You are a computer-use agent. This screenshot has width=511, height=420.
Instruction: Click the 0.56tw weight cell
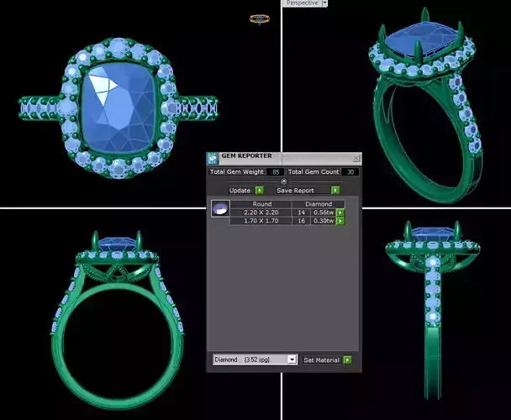point(324,213)
